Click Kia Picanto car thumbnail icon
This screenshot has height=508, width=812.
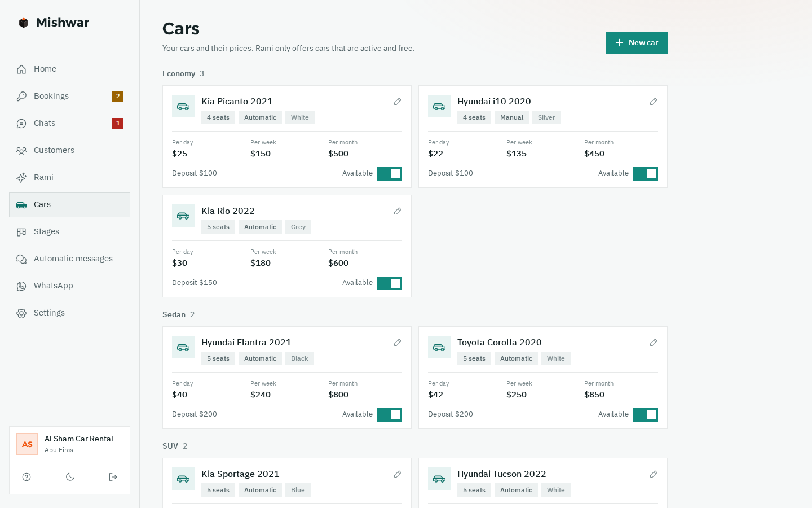coord(183,106)
